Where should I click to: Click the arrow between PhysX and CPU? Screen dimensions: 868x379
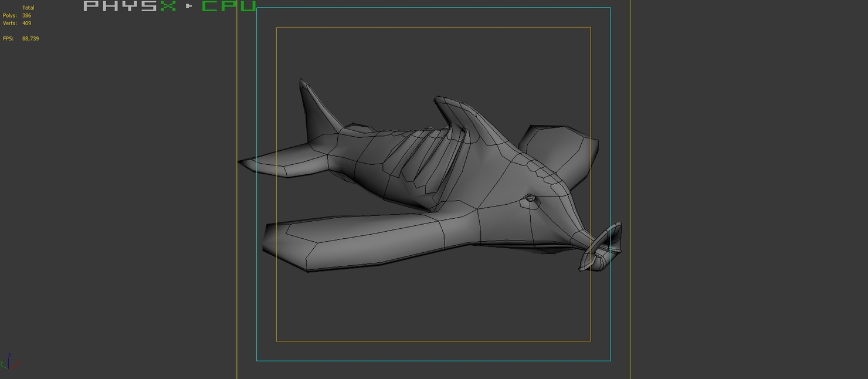click(x=189, y=7)
